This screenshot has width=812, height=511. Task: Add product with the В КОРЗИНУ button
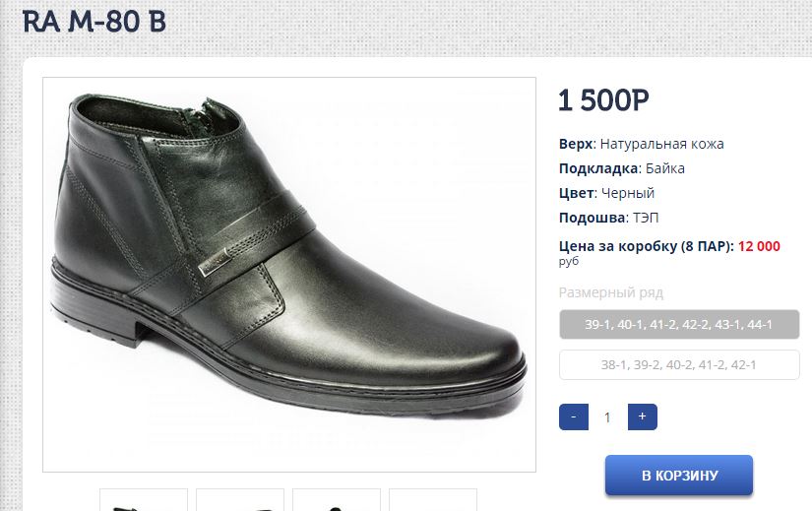(679, 476)
